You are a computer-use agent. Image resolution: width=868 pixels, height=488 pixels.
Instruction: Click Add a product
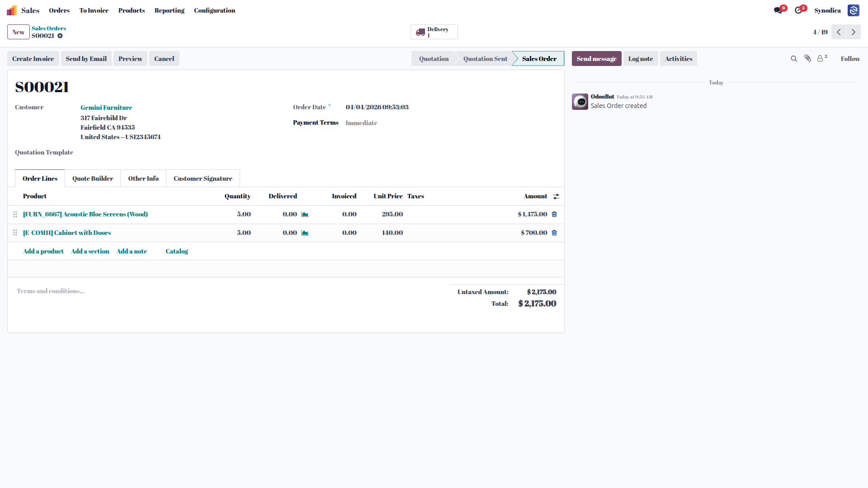click(43, 251)
